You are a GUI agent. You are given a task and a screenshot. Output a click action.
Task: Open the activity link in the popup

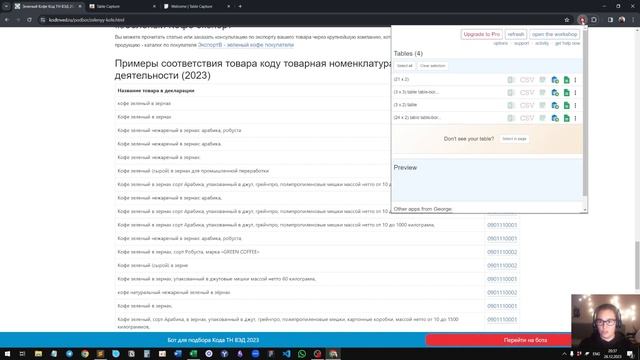542,43
